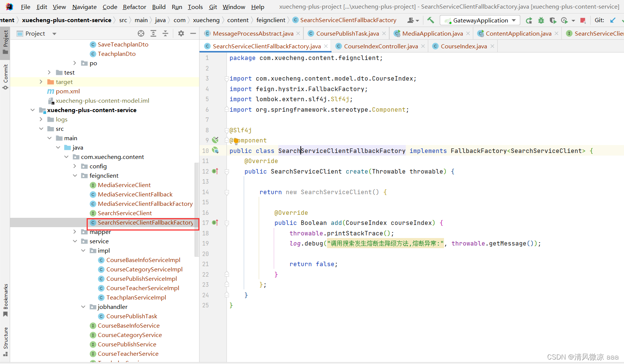Click the Spring bean gutter icon on line 9
Screen dimensions: 624x364
click(x=215, y=140)
